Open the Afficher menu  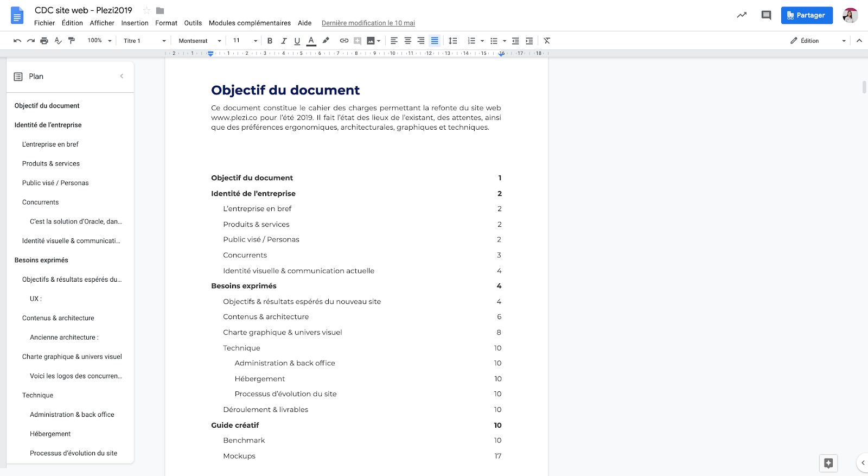pyautogui.click(x=102, y=23)
